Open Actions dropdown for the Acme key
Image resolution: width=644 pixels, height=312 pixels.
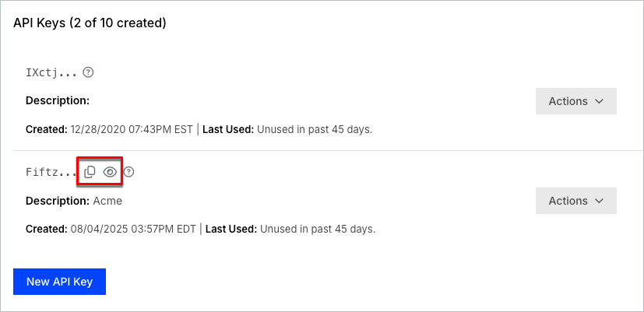575,201
